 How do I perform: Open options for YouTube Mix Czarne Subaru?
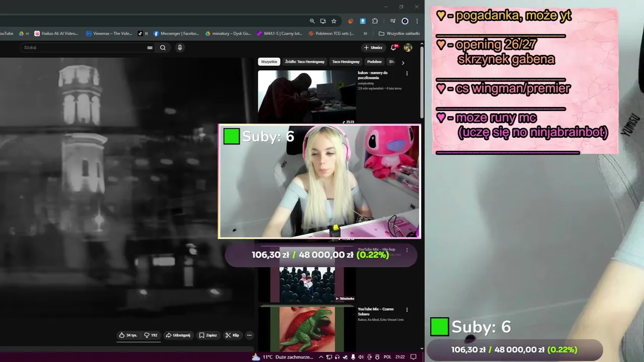pyautogui.click(x=407, y=310)
